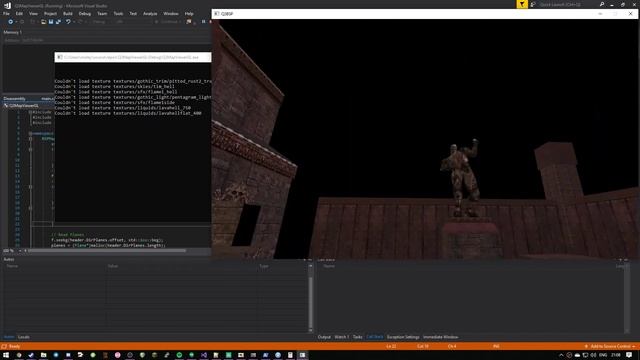640x360 pixels.
Task: Open the File menu
Action: pos(6,13)
